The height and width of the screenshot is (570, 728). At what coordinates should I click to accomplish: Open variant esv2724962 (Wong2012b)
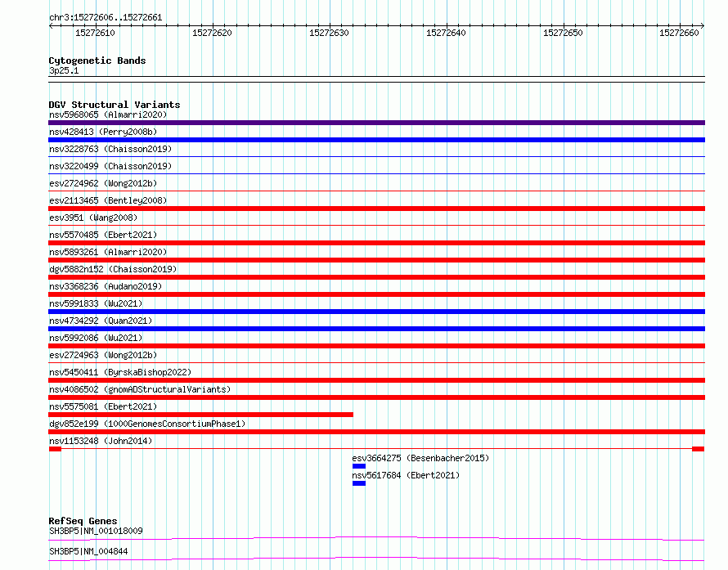coord(103,183)
